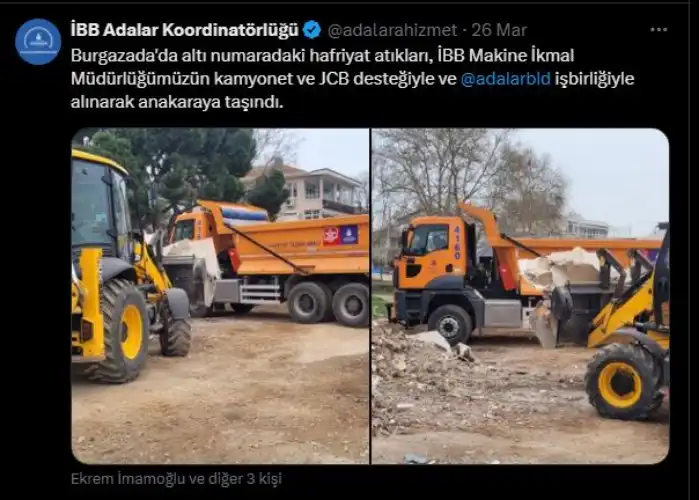Click the blue verified badge icon
This screenshot has height=500, width=699.
pos(312,30)
